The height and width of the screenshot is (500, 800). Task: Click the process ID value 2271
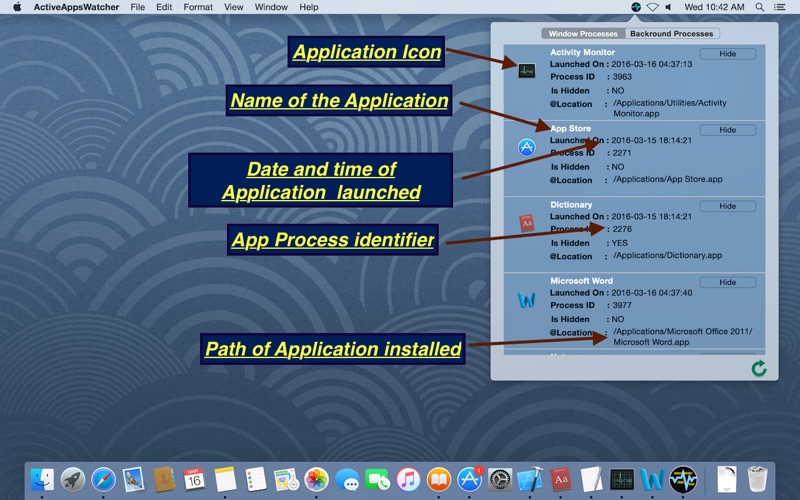click(622, 153)
